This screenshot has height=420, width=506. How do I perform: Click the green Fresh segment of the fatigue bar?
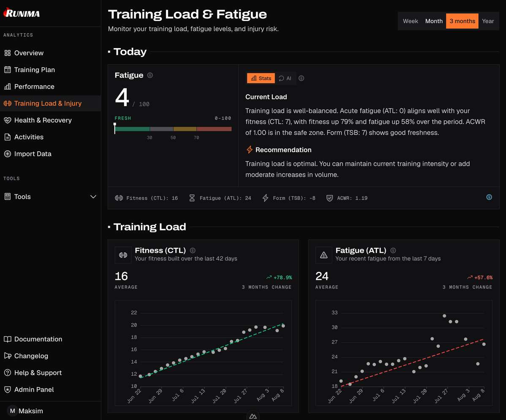point(132,129)
